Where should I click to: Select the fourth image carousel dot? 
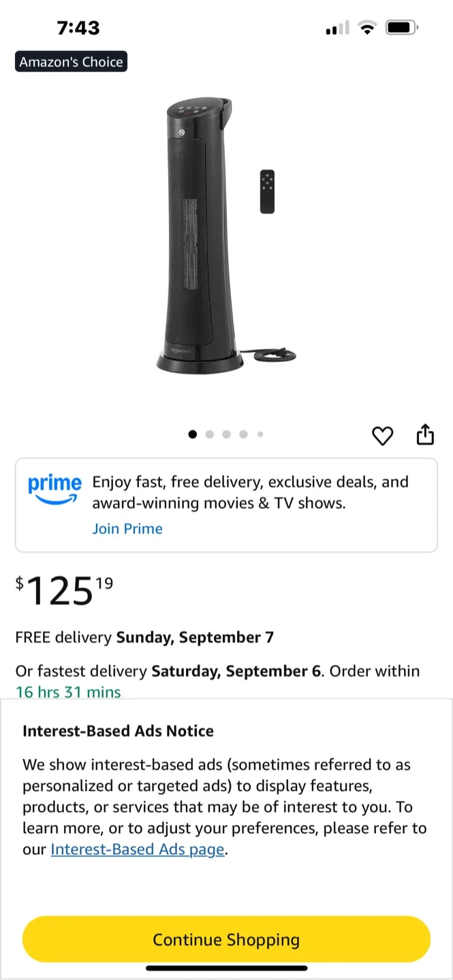[243, 434]
